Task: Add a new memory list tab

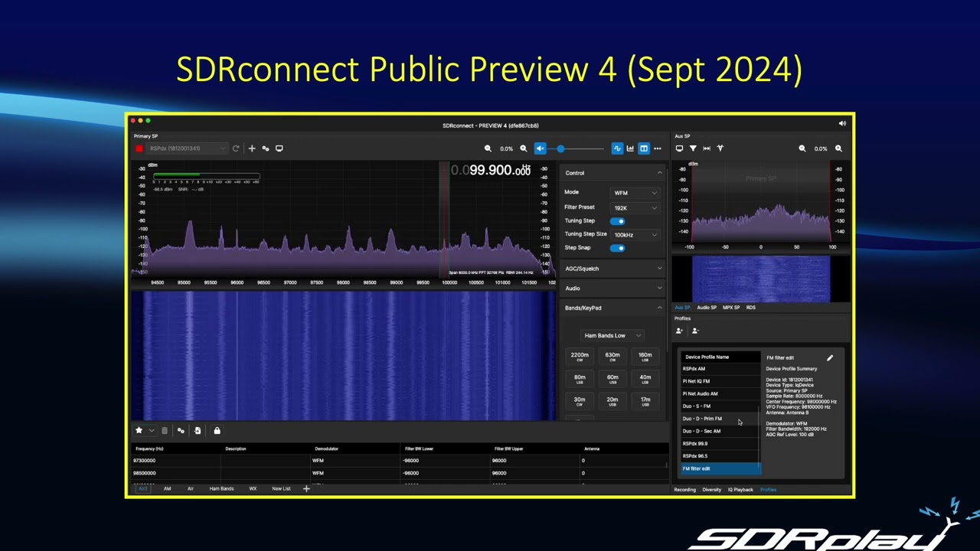Action: (x=306, y=488)
